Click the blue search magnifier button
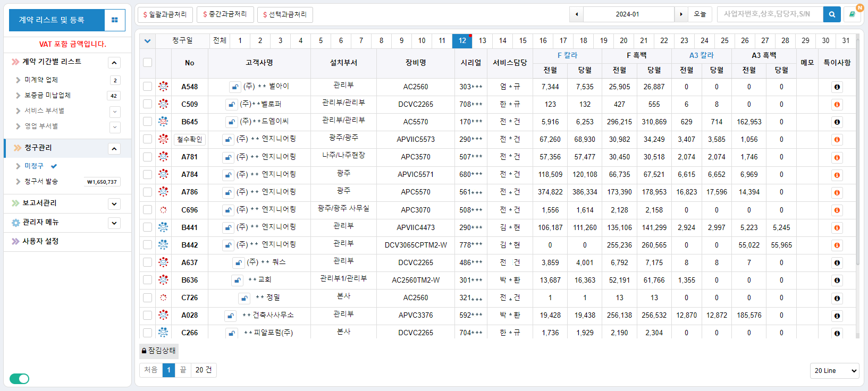The height and width of the screenshot is (391, 868). pyautogui.click(x=832, y=14)
